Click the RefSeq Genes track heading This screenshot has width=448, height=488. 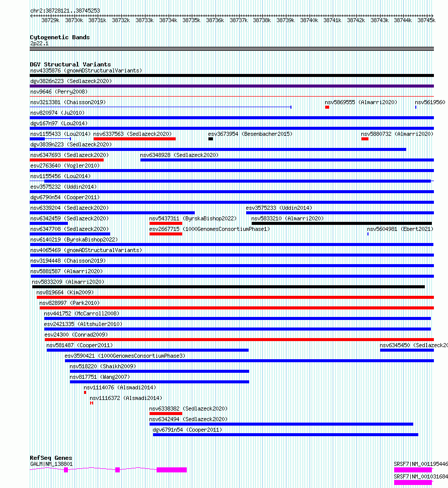click(x=51, y=458)
